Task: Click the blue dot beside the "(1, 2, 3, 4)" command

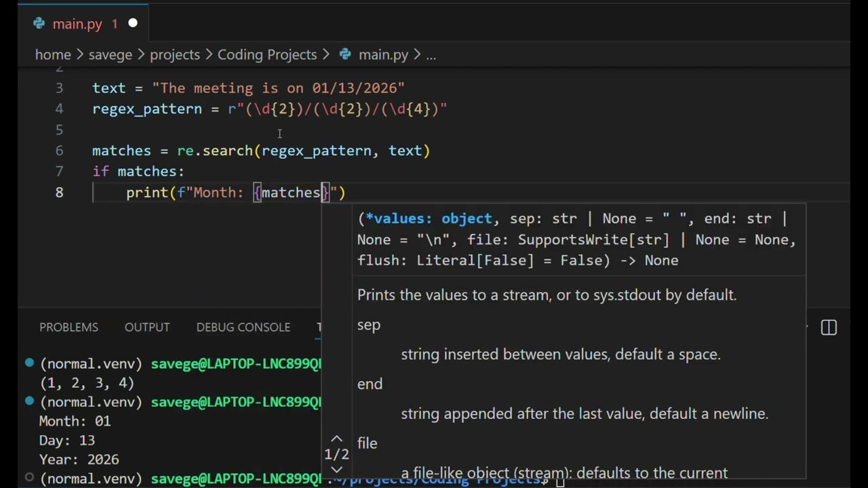Action: 29,363
